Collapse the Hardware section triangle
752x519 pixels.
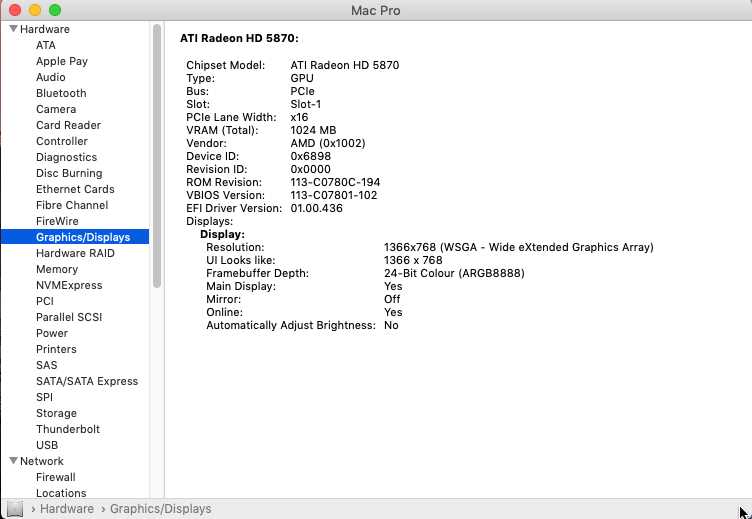pos(13,29)
